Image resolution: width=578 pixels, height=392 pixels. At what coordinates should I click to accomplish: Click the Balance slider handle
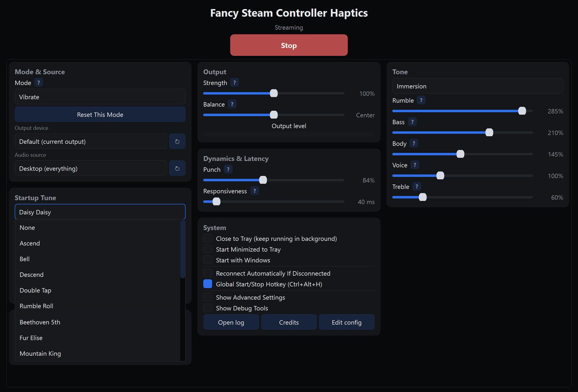click(x=274, y=115)
